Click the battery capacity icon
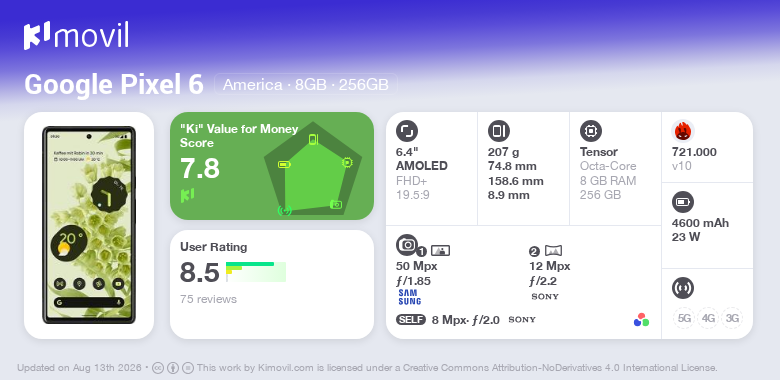780x380 pixels. click(x=682, y=202)
